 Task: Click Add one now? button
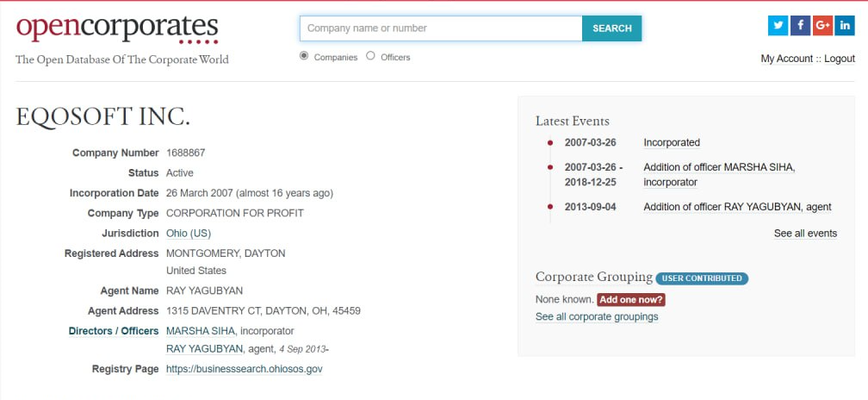click(x=631, y=300)
